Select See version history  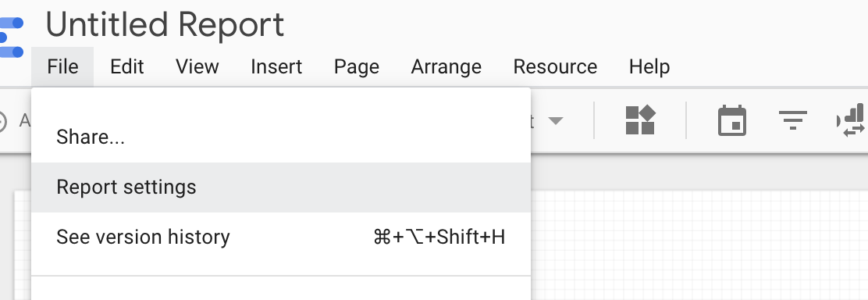(281, 237)
